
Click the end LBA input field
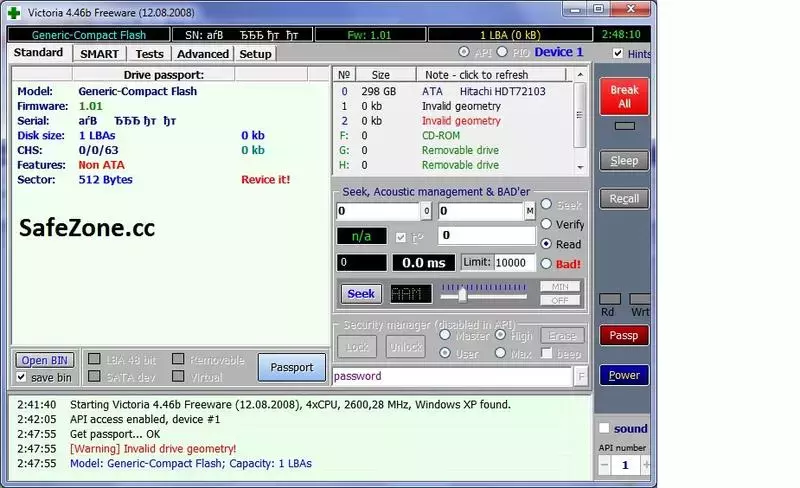pos(481,211)
